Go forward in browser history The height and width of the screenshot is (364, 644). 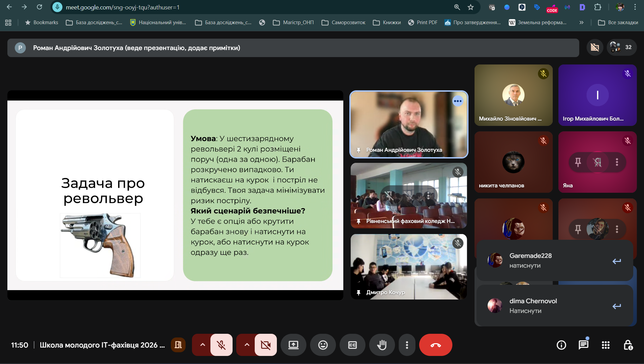coord(24,7)
